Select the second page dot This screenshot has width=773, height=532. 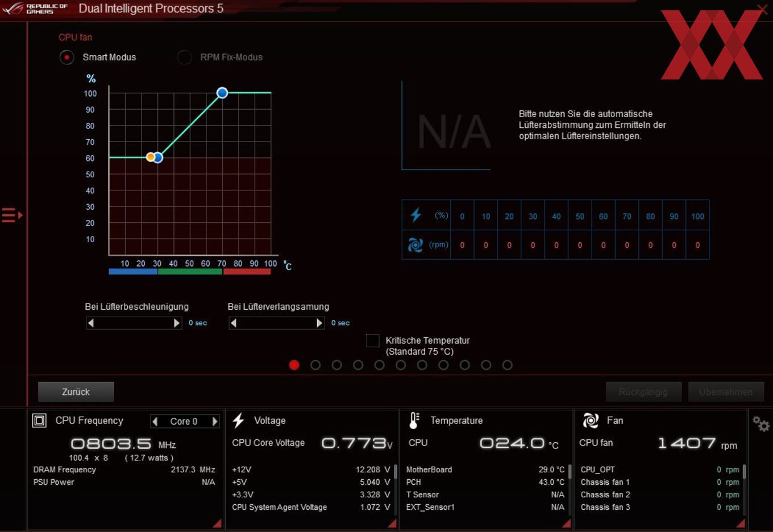pyautogui.click(x=315, y=365)
